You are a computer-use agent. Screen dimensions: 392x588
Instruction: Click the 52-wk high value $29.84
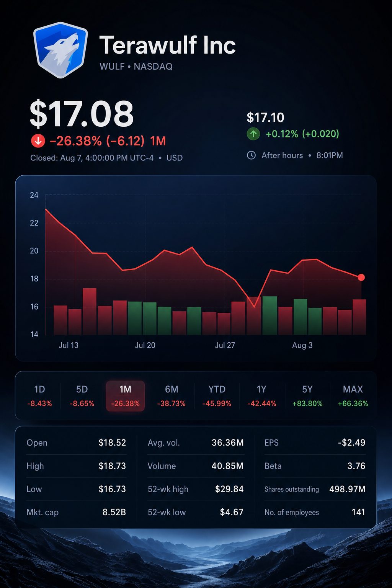click(x=229, y=489)
